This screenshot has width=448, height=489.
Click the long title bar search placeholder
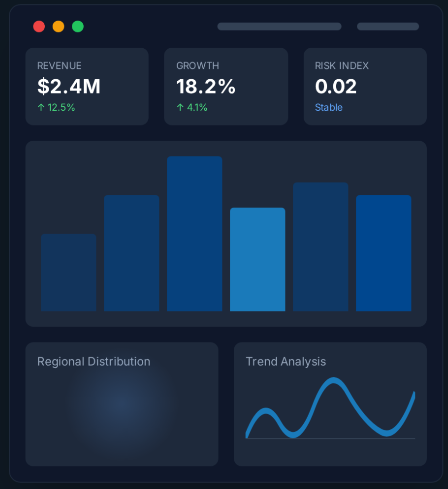pyautogui.click(x=279, y=27)
